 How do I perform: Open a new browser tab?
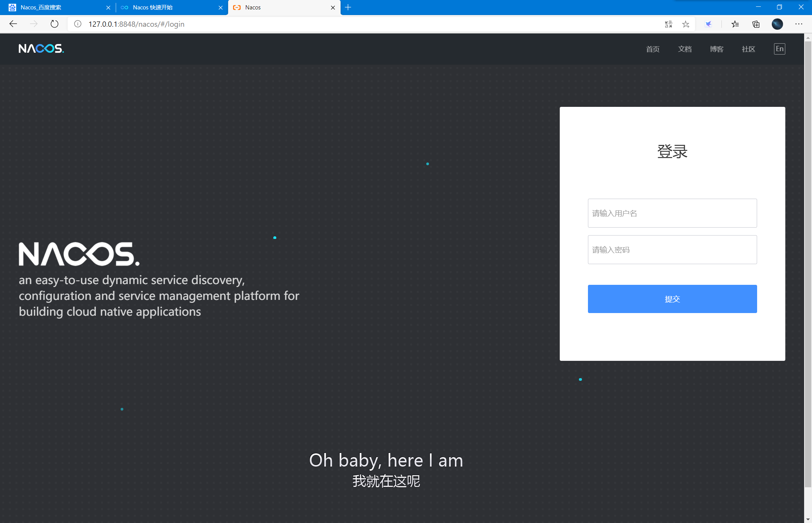pyautogui.click(x=348, y=8)
